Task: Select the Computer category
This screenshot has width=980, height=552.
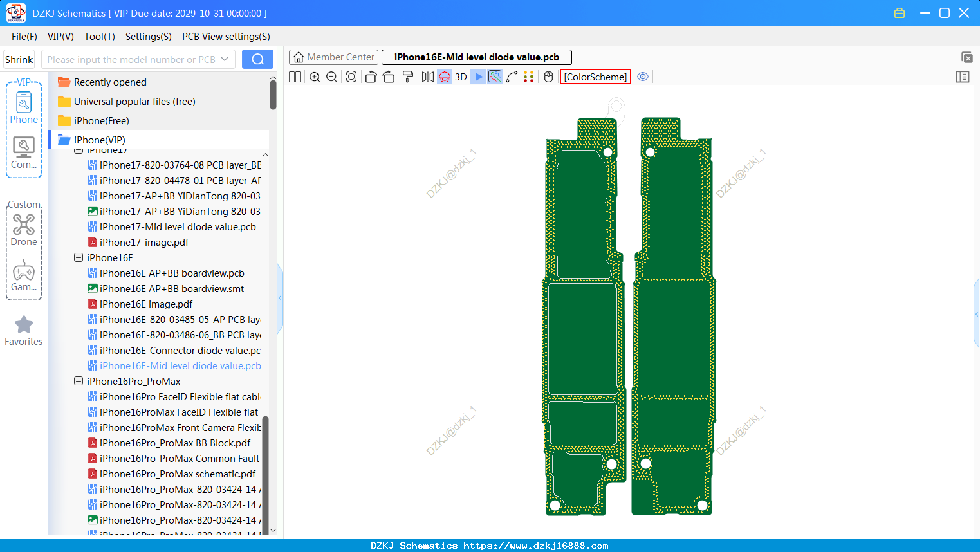Action: [x=24, y=153]
